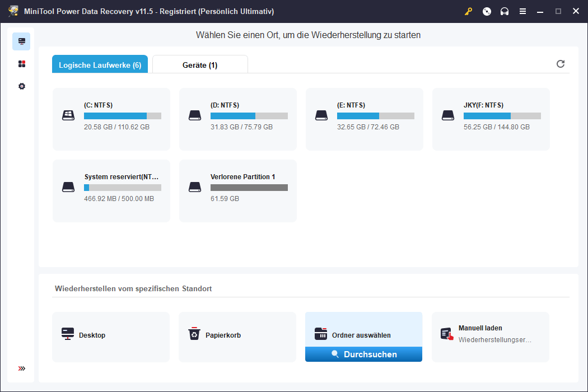Click the MiniTool app logo in title bar

[x=13, y=11]
